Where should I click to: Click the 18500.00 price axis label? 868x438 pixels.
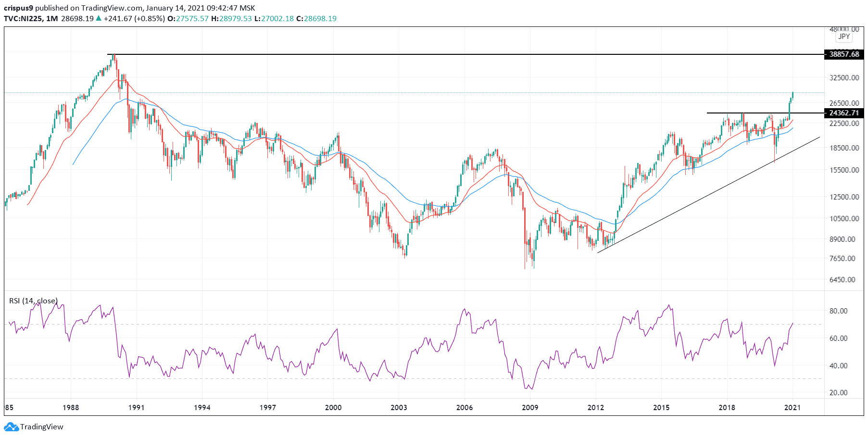[x=844, y=148]
